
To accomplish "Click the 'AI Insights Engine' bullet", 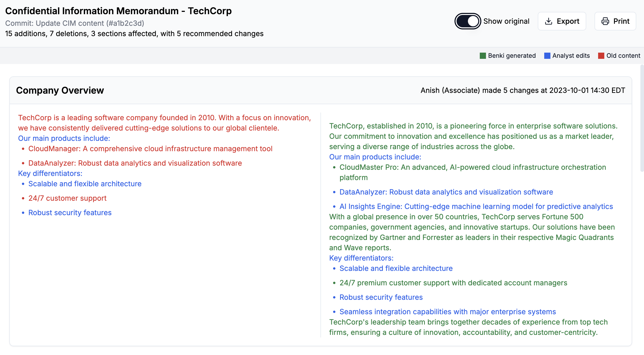I will click(x=476, y=206).
